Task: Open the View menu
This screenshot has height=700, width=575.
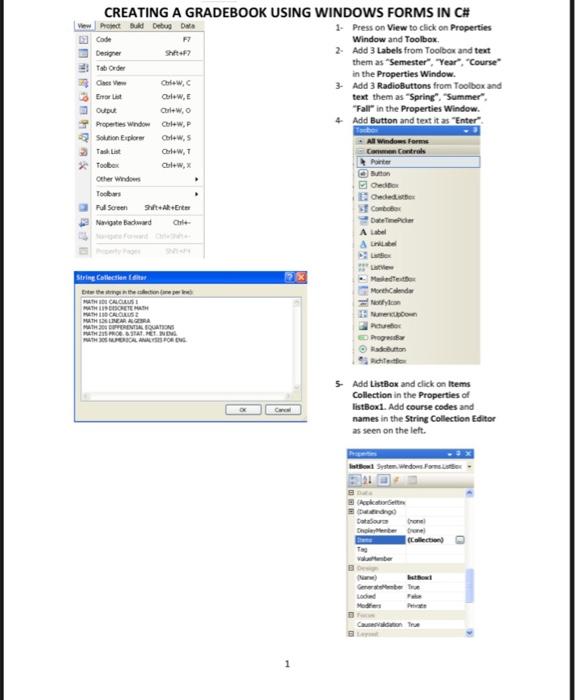Action: [x=84, y=26]
